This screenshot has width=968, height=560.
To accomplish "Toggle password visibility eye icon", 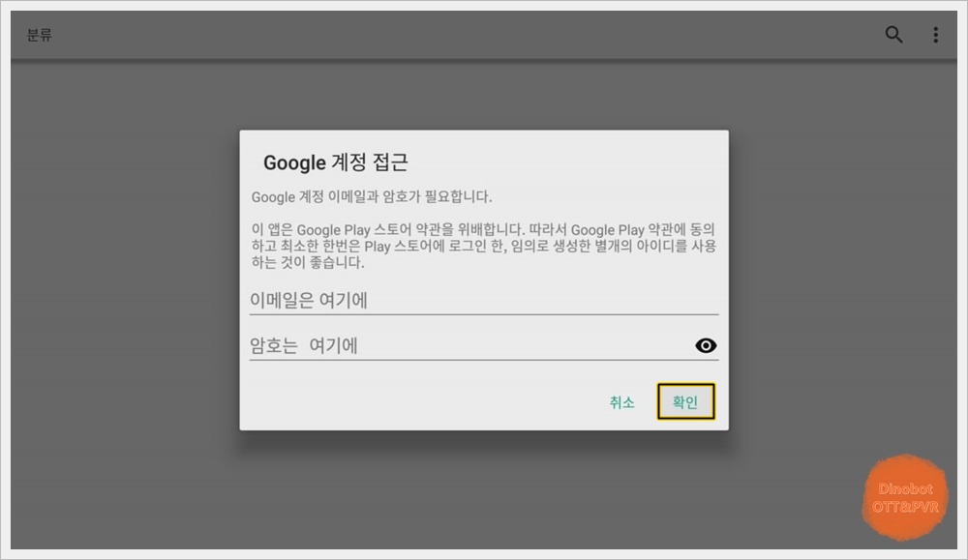I will pos(706,345).
